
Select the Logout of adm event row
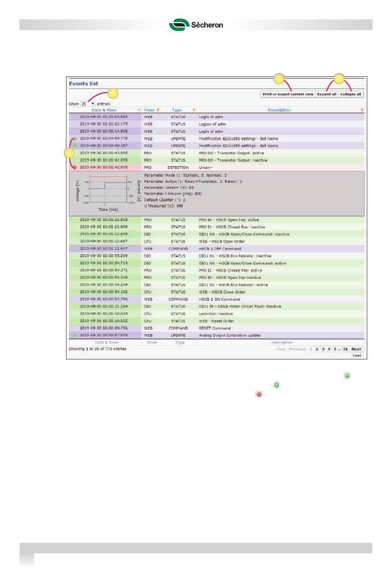click(217, 124)
